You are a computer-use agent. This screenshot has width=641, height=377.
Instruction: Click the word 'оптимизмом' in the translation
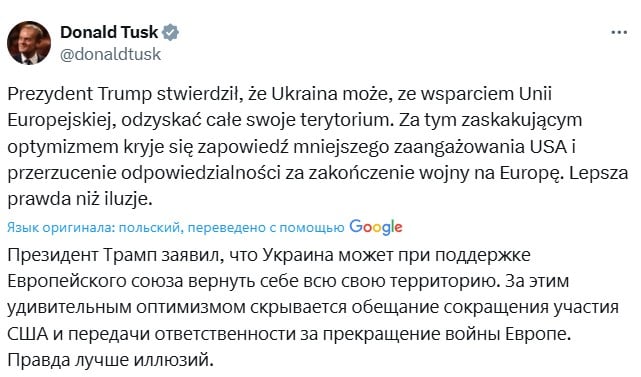click(191, 308)
